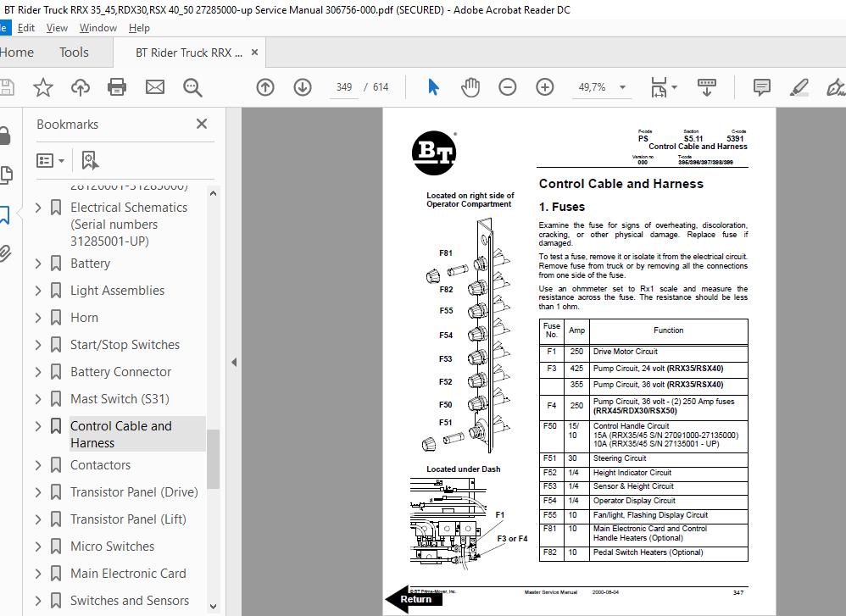
Task: Open the View menu
Action: click(x=57, y=28)
